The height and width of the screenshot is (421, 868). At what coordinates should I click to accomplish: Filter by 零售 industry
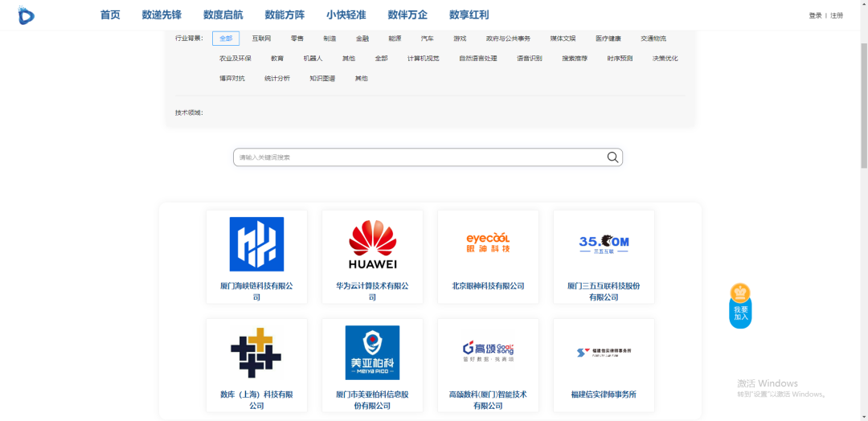coord(297,39)
